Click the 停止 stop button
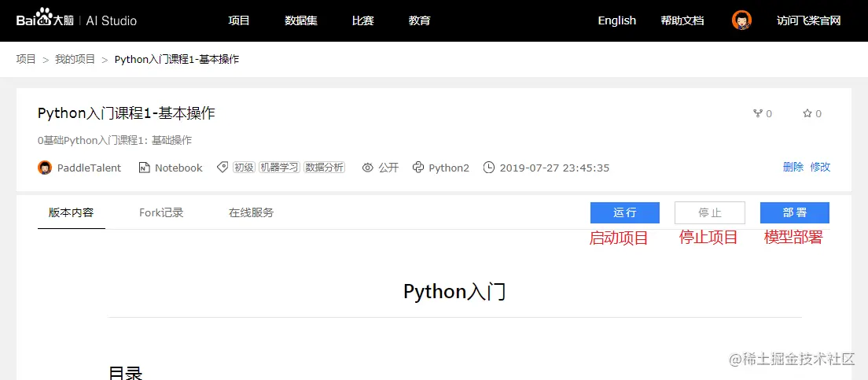Screen dimensions: 868x380 coord(710,212)
